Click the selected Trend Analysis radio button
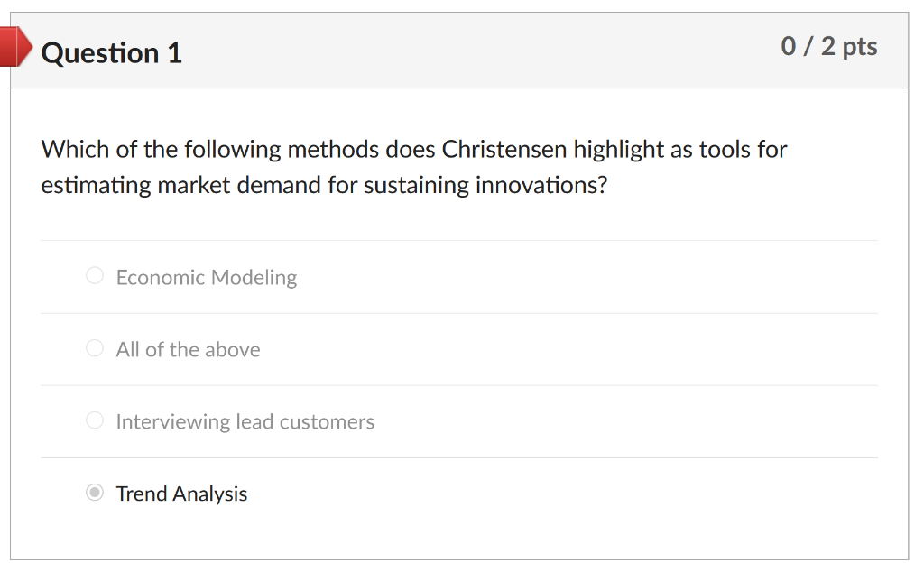The width and height of the screenshot is (924, 572). pos(94,493)
